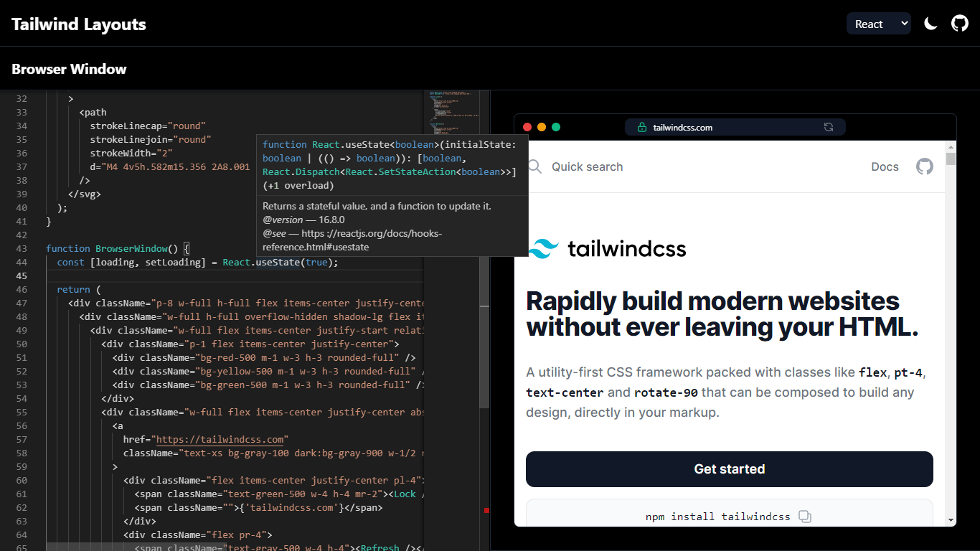Click useState in the line 44 code
Screen dimensions: 980x551
(278, 262)
